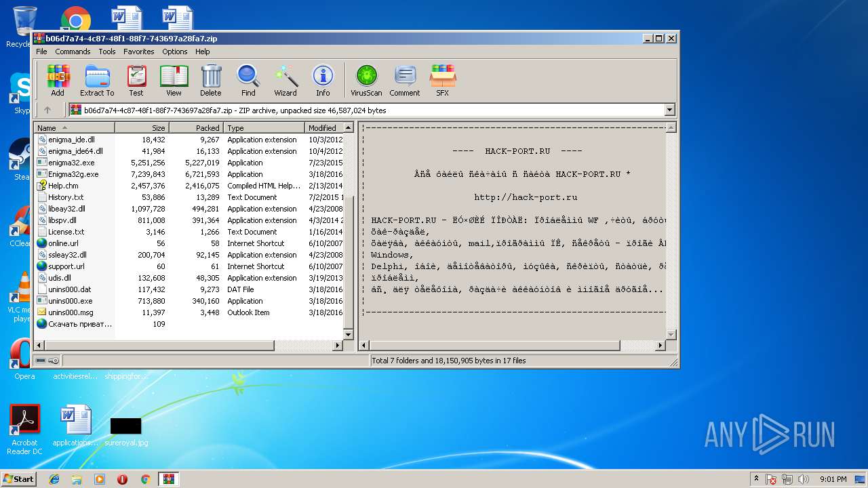Click the Test archive icon
Viewport: 868px width, 488px height.
click(x=136, y=81)
